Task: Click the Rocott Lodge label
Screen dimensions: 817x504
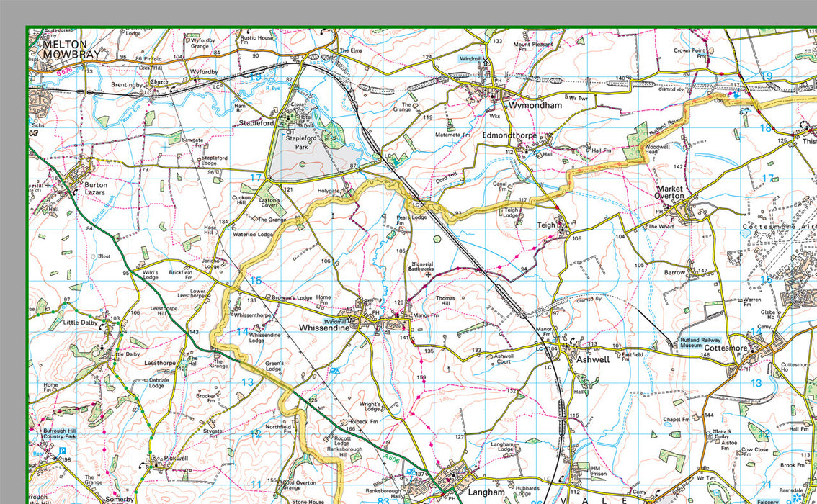Action: point(343,441)
